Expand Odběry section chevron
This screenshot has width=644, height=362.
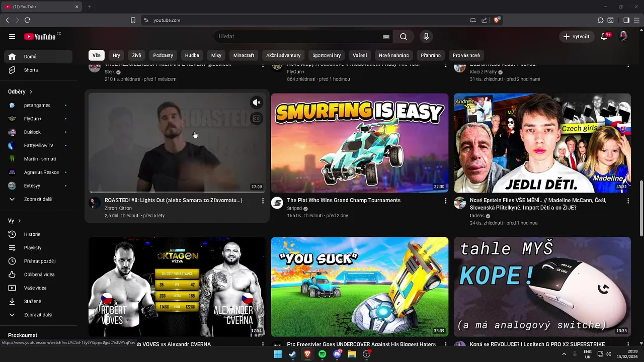tap(31, 92)
